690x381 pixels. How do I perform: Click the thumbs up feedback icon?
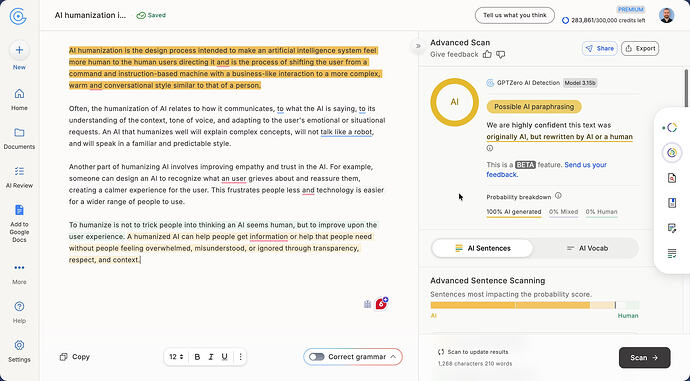pyautogui.click(x=487, y=54)
